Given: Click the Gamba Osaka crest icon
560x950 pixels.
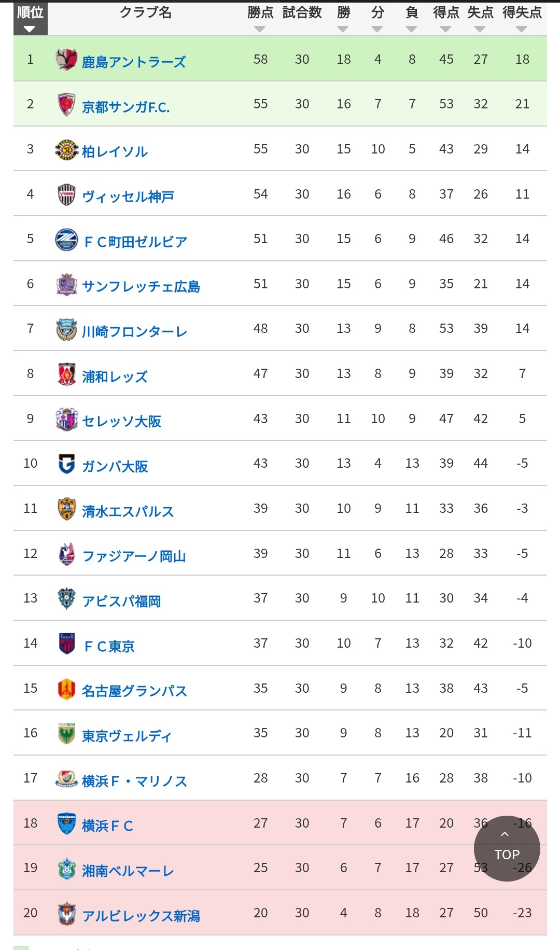Looking at the screenshot, I should (66, 464).
